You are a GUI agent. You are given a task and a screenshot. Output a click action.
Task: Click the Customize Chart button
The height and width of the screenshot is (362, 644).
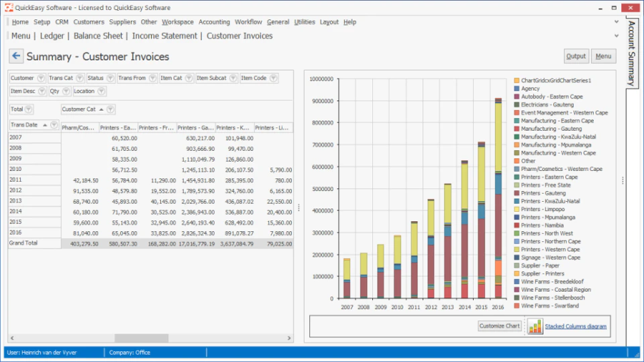pos(499,326)
